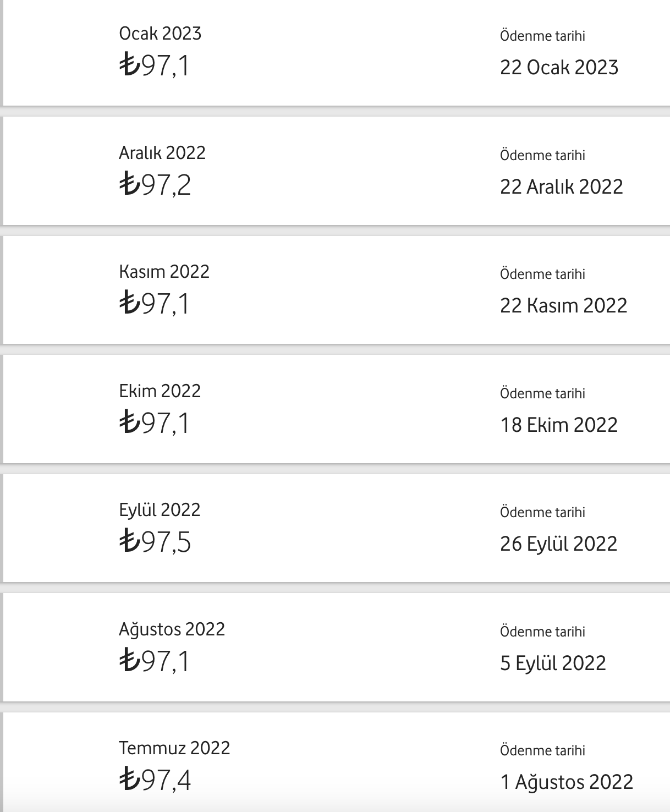Select payment date 26 Eylül 2022

(x=559, y=544)
